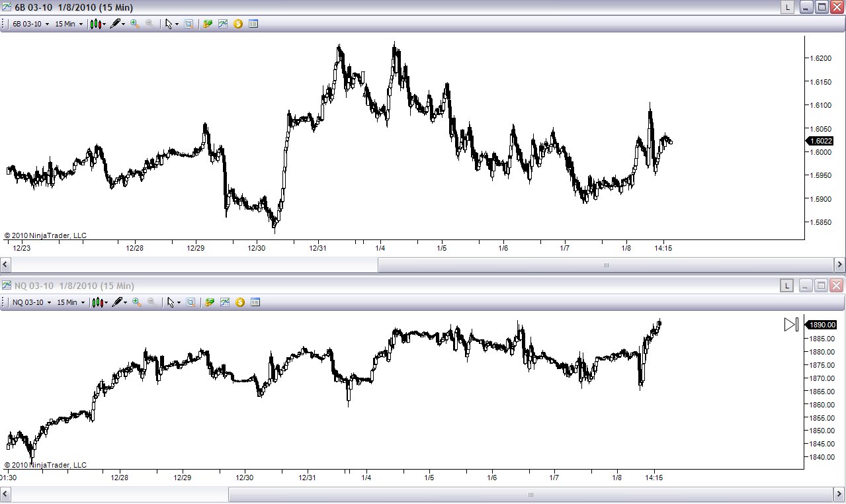Image resolution: width=846 pixels, height=504 pixels.
Task: Click the NQ chart window icon in title bar
Action: coord(7,286)
